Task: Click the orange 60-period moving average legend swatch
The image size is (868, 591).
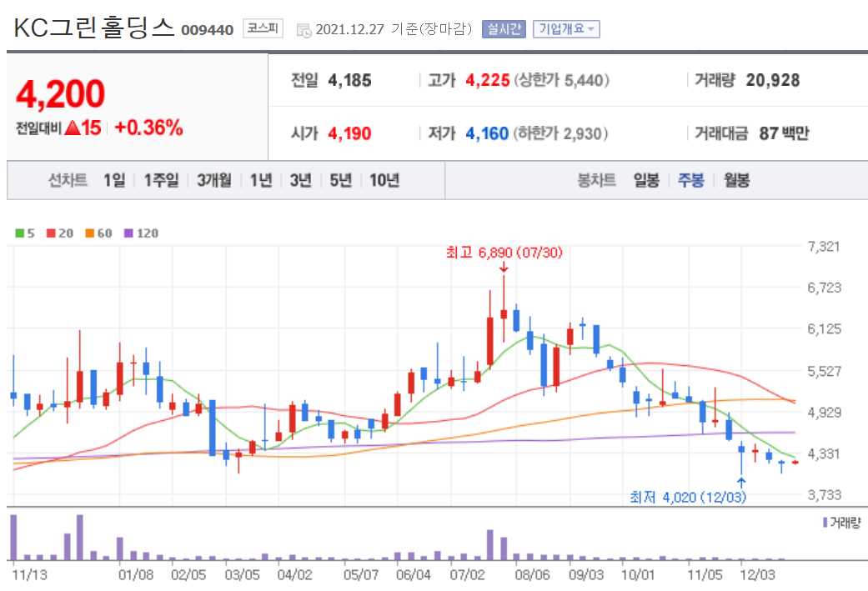Action: [x=90, y=233]
